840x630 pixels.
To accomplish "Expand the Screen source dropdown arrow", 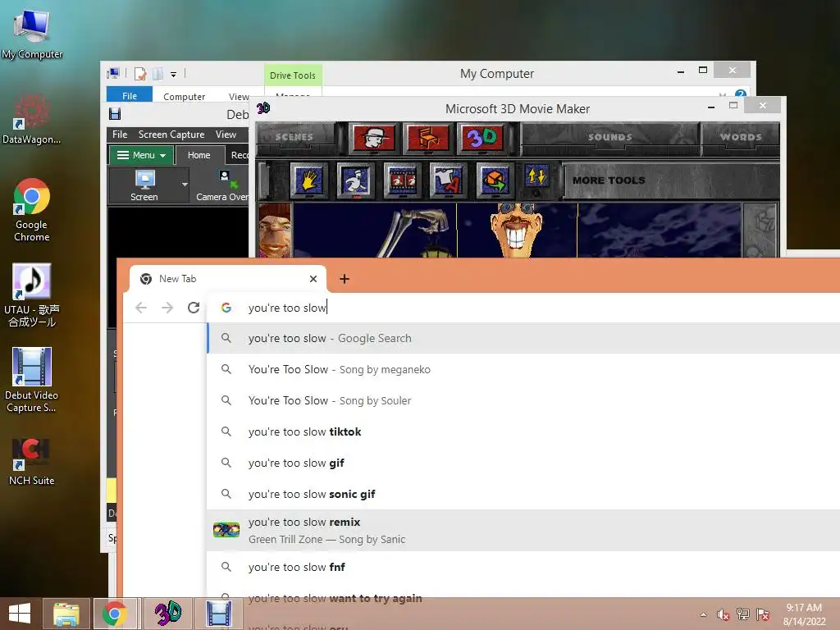I will click(185, 185).
